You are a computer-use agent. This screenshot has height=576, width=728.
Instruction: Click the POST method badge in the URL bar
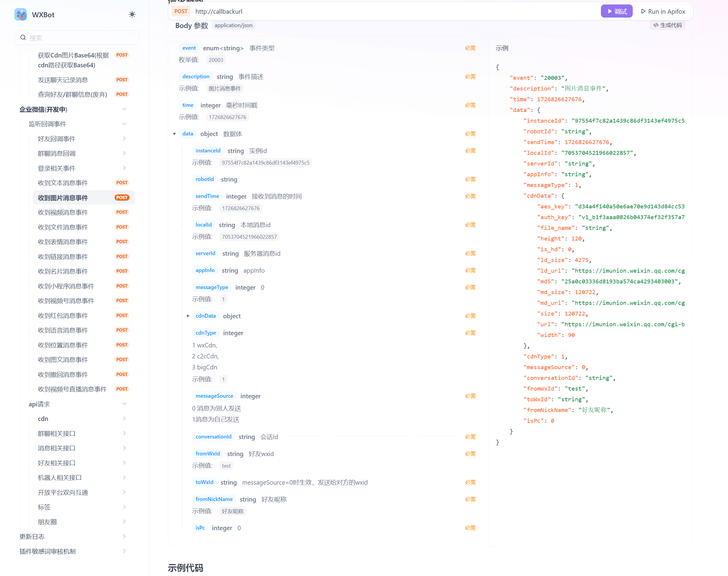[x=181, y=12]
